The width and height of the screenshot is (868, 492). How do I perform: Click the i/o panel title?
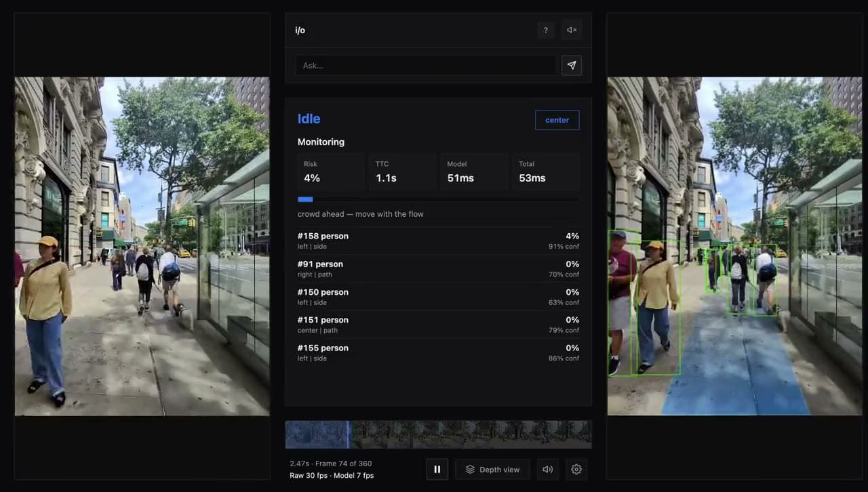click(x=300, y=30)
